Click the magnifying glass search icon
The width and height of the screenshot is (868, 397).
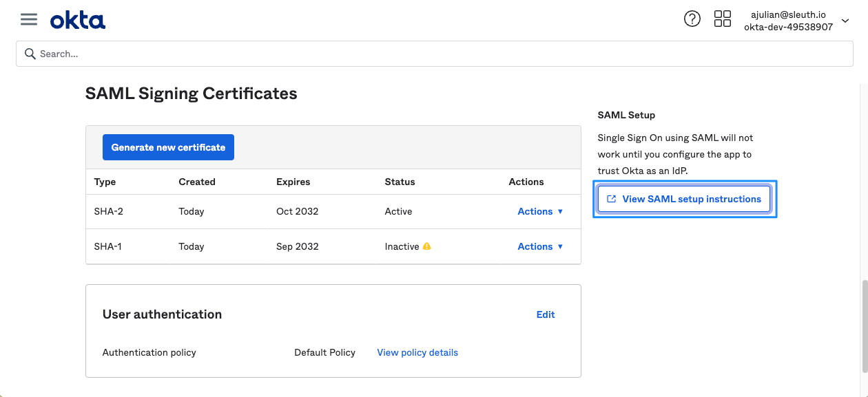coord(30,54)
